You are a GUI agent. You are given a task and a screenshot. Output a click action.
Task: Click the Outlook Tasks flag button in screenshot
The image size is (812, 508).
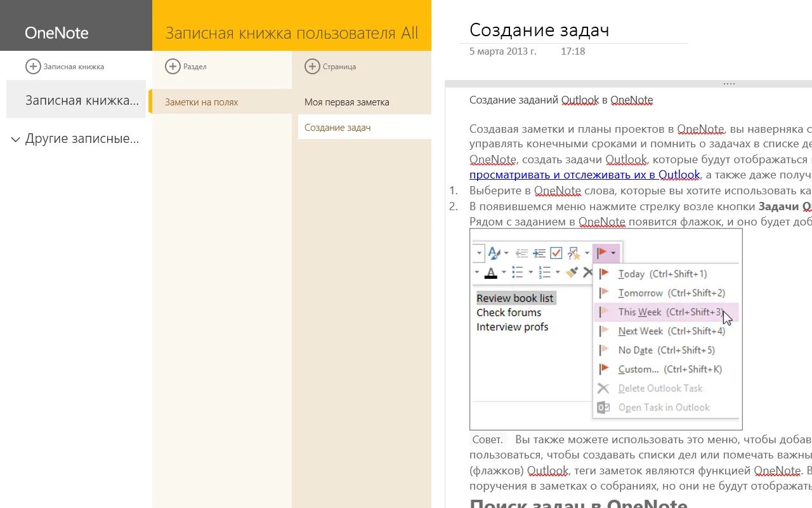coord(602,253)
